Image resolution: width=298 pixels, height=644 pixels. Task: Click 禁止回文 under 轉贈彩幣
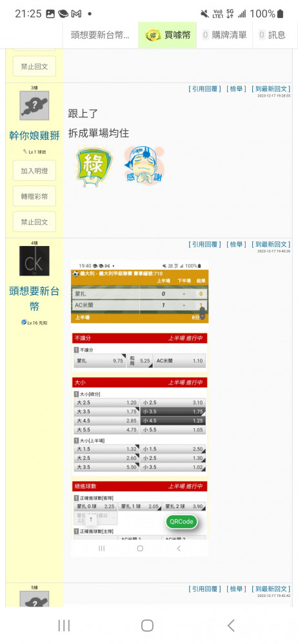point(34,222)
